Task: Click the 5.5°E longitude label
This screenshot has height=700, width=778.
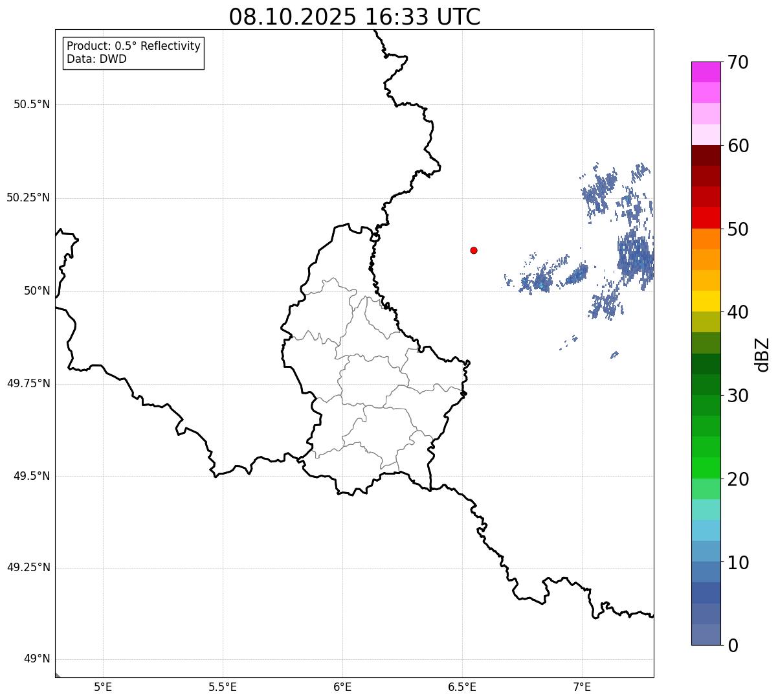Action: point(223,686)
